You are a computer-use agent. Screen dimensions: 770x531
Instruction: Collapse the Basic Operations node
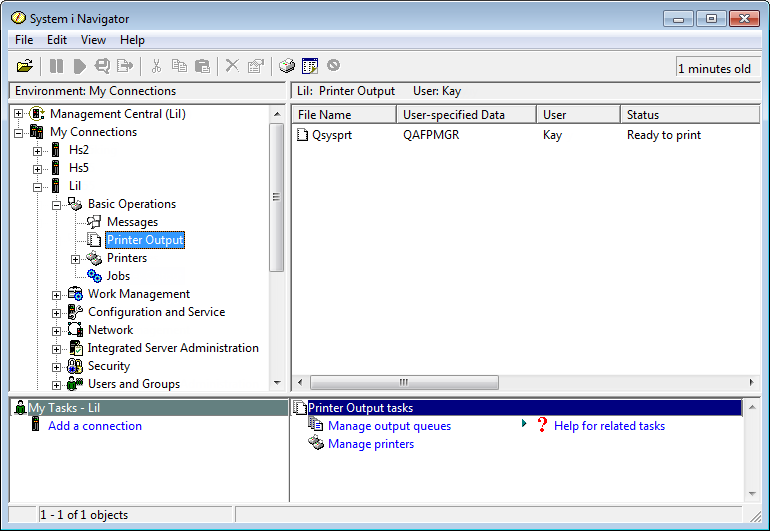(57, 205)
